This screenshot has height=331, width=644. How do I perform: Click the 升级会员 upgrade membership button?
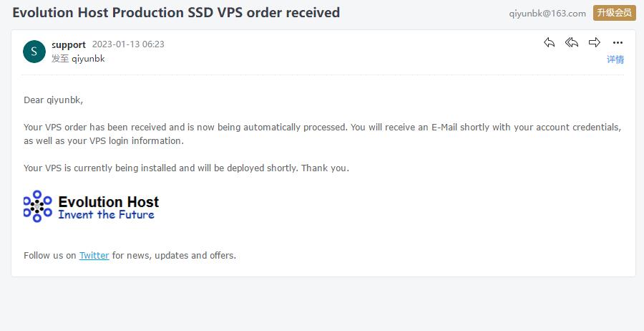615,13
